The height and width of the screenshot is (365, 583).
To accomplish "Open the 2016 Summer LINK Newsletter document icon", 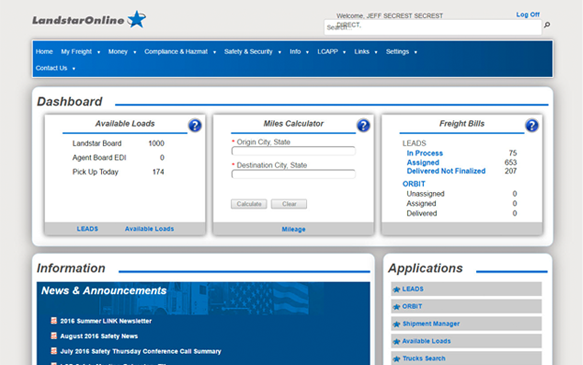I will [54, 320].
